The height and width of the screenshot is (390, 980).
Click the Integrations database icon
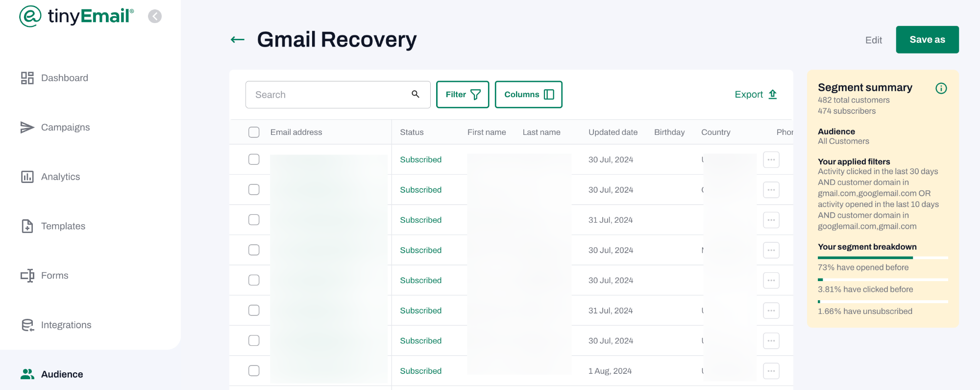pyautogui.click(x=27, y=325)
